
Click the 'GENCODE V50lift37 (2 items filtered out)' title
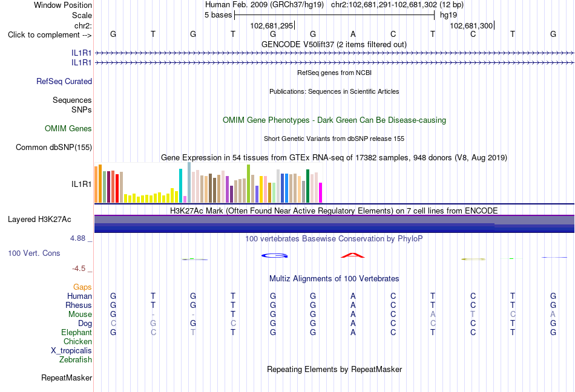tap(334, 44)
